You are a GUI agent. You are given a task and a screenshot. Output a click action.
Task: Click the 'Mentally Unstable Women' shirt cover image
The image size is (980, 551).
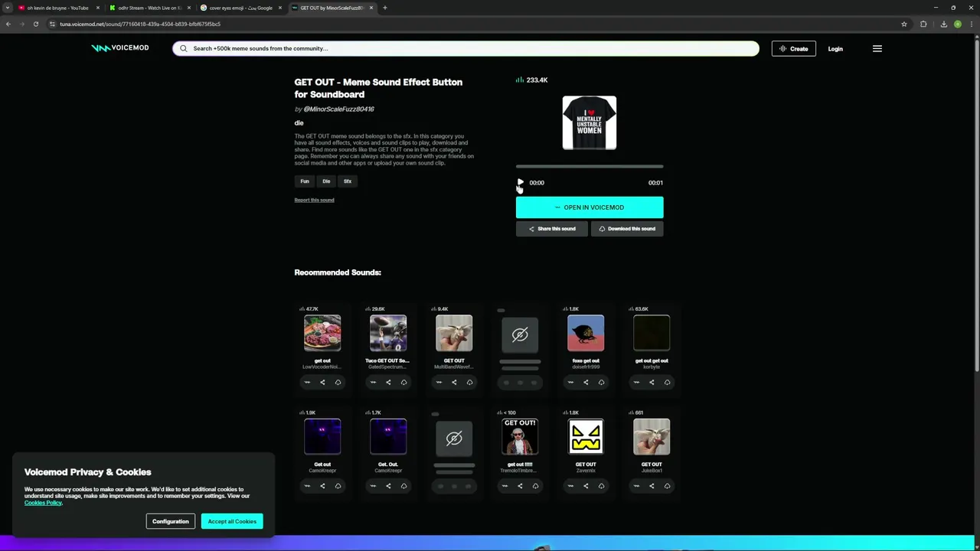[x=590, y=122]
